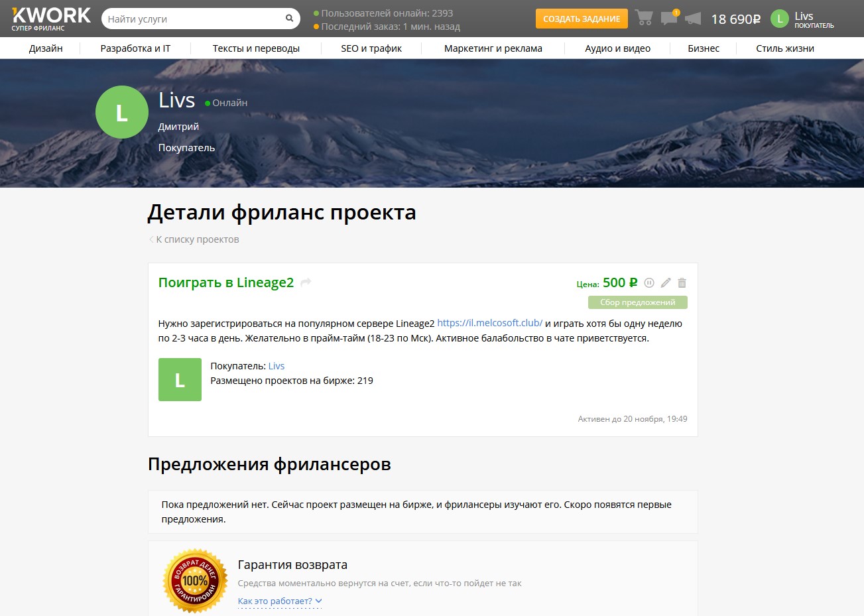The width and height of the screenshot is (864, 616).
Task: Open the Поиграть в Lineage2 project title
Action: click(226, 282)
